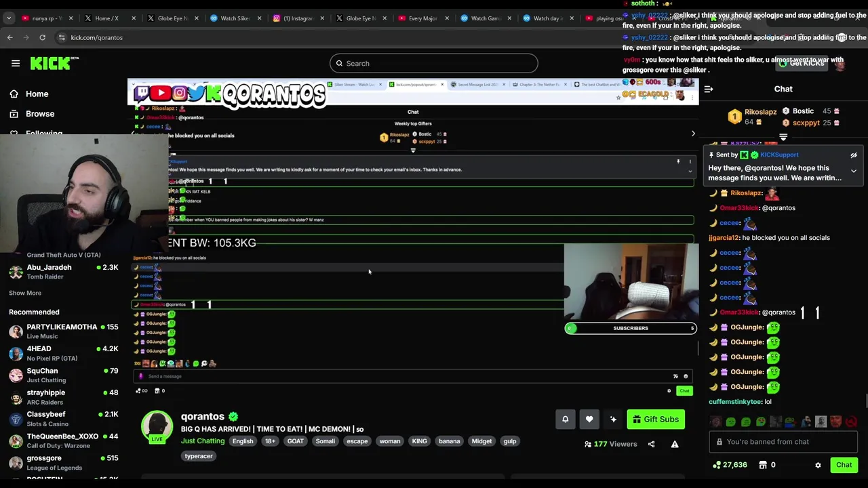The image size is (868, 488).
Task: Open the channel points 27,636 balance
Action: point(730,465)
